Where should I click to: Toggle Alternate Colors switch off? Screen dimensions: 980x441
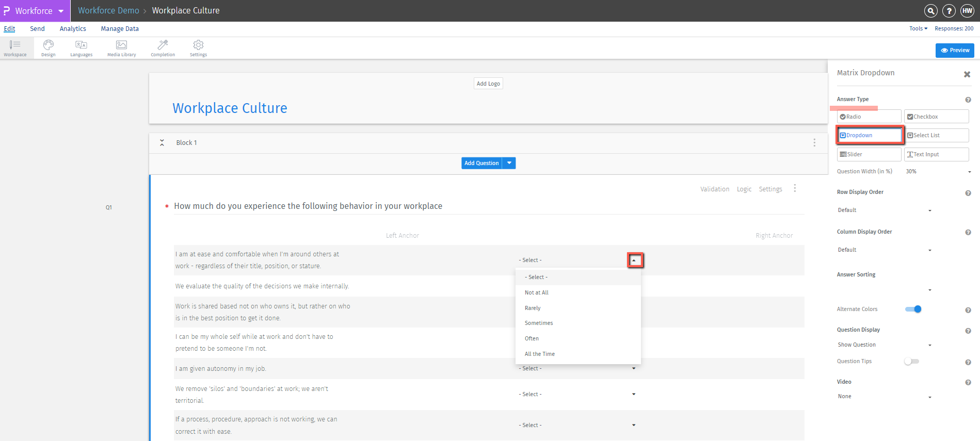pos(913,309)
